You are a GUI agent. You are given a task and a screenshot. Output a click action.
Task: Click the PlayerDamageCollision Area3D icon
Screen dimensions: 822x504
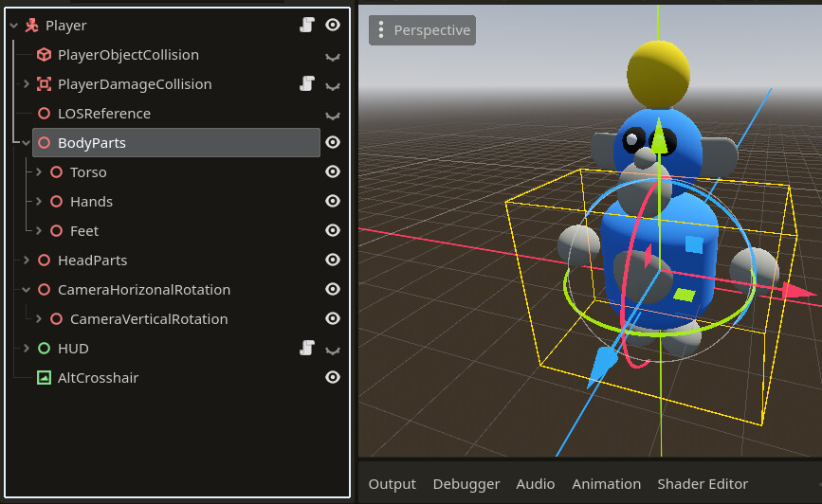coord(44,84)
